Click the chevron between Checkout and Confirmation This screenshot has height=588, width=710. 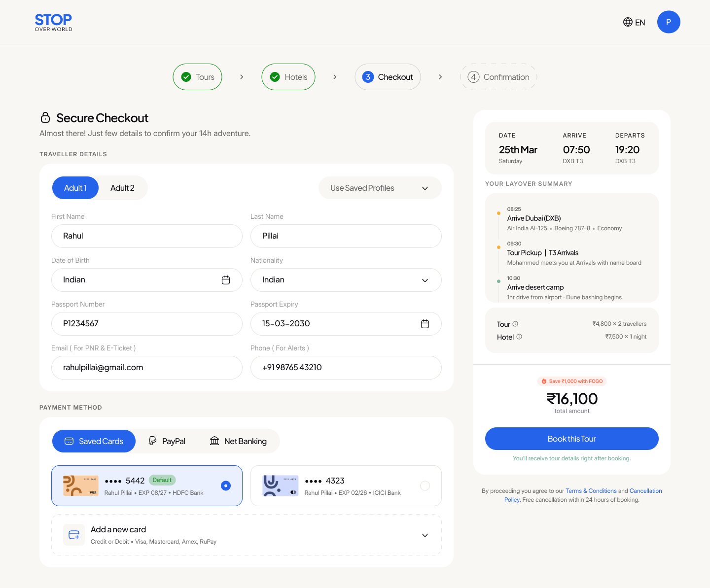pos(440,77)
